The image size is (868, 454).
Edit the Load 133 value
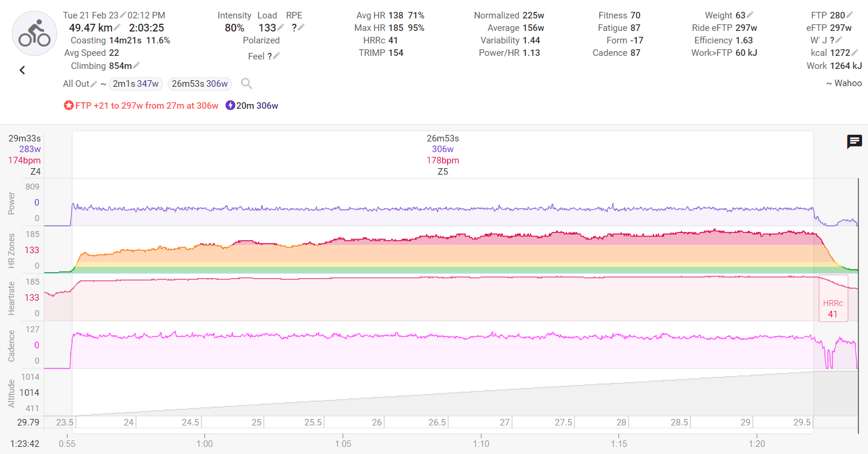click(x=281, y=28)
